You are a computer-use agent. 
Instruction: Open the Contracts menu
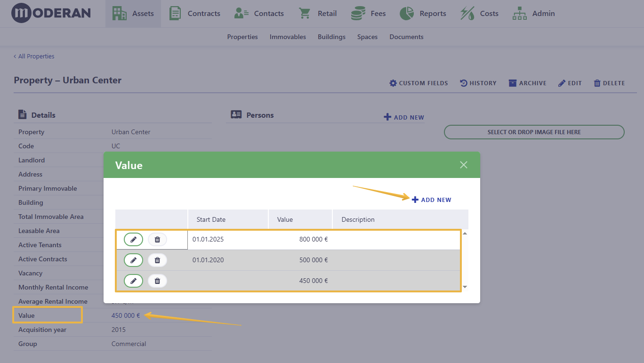click(x=194, y=14)
